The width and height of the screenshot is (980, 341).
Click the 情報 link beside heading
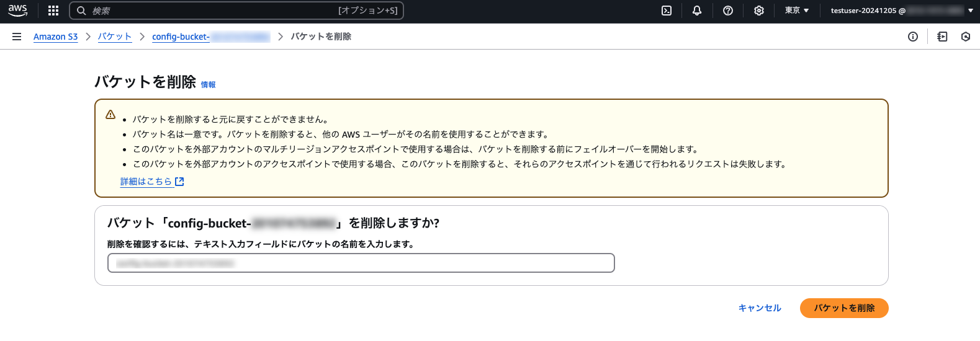coord(208,85)
